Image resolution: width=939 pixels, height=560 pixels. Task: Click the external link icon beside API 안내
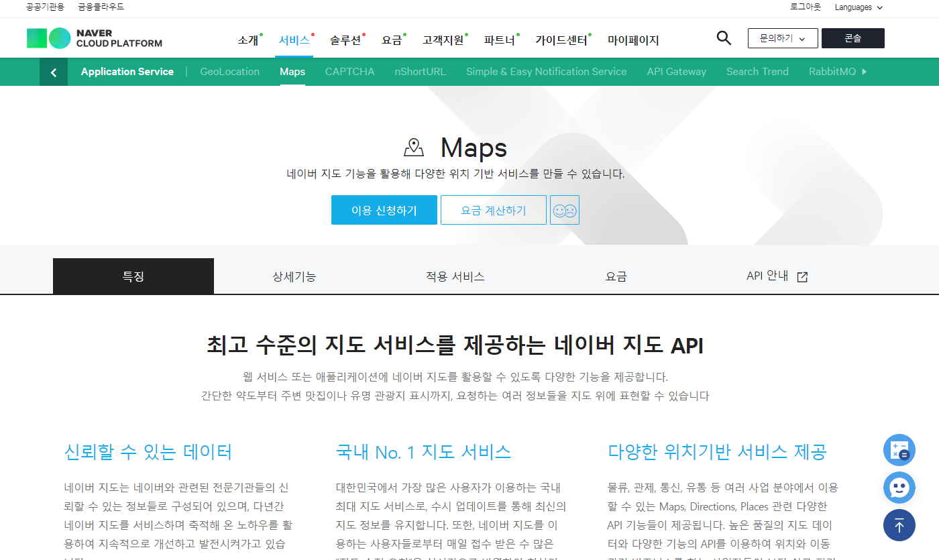tap(802, 277)
